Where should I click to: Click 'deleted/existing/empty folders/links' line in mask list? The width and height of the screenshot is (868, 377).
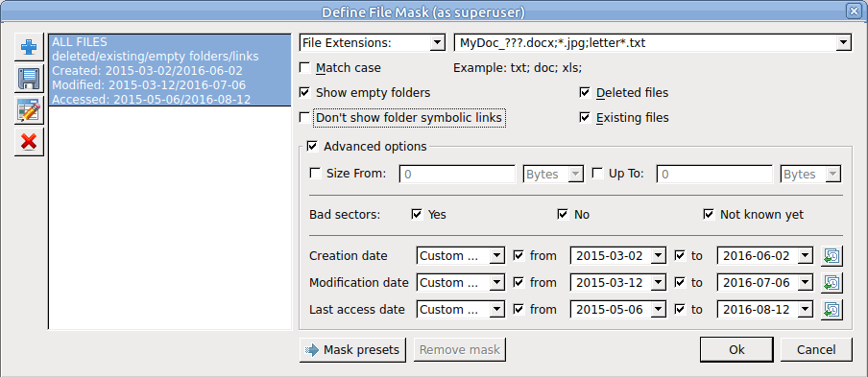tap(155, 57)
